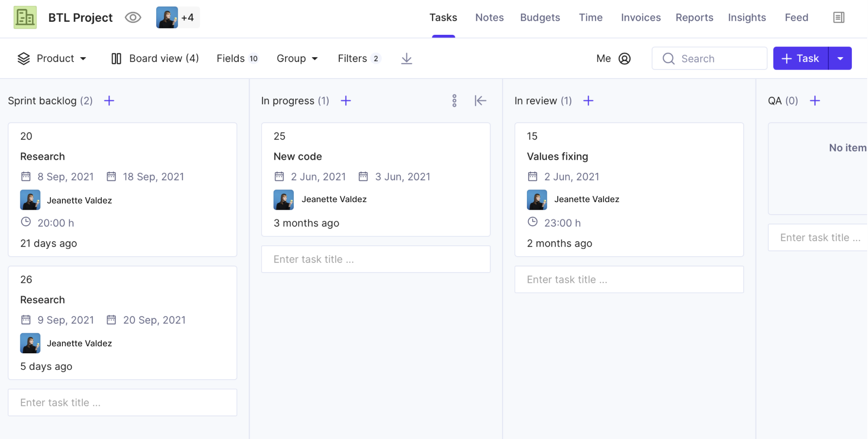Viewport: 868px width, 439px height.
Task: Open Filters showing 2 active filters
Action: [359, 58]
